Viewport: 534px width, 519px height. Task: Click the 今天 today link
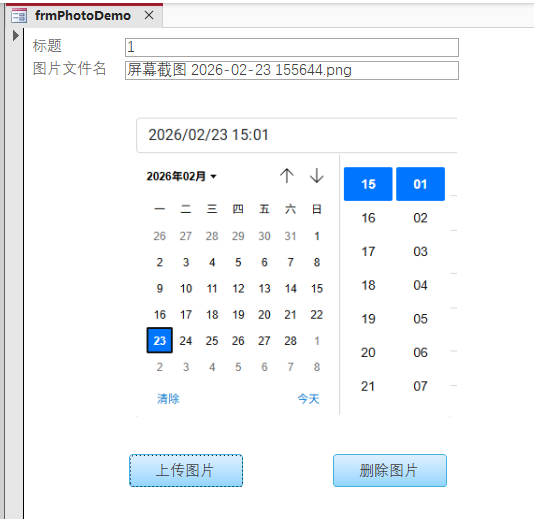[x=309, y=398]
